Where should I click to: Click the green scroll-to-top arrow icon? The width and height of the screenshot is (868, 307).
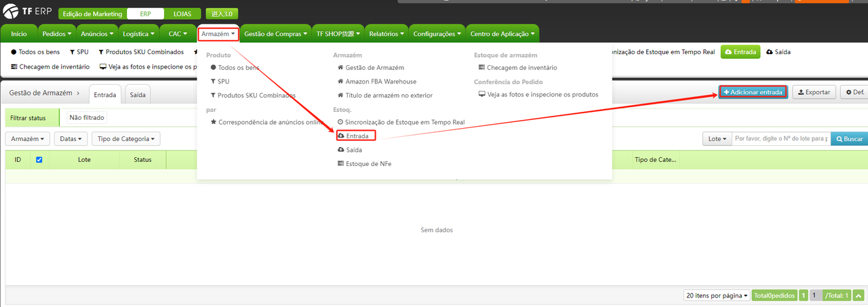(x=858, y=295)
